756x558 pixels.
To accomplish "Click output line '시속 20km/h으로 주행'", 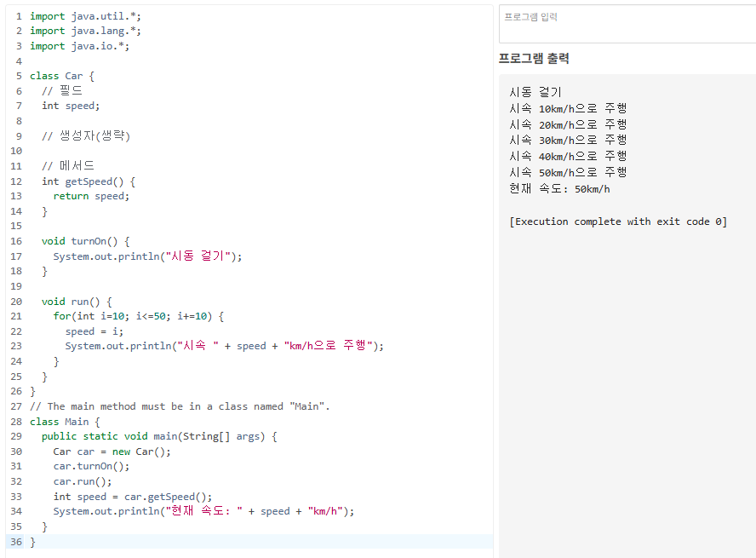I will coord(568,124).
